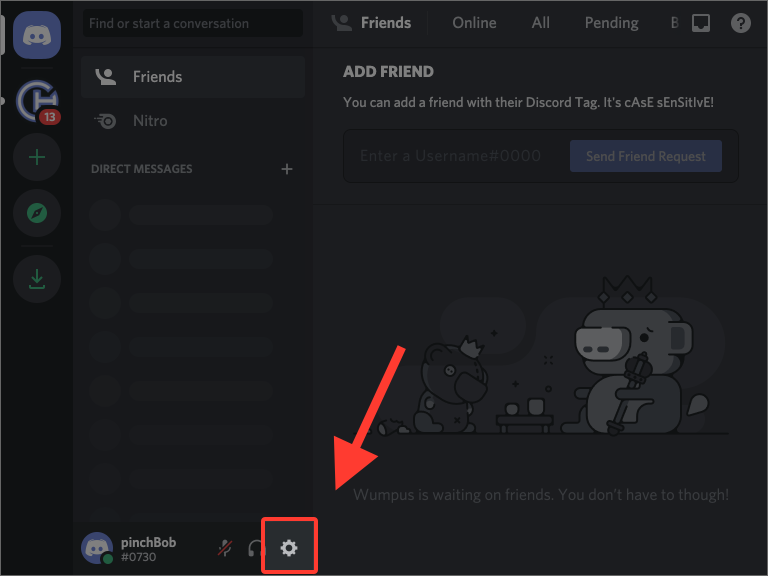Click the DIRECT MESSAGES header text
The width and height of the screenshot is (768, 576).
tap(142, 169)
